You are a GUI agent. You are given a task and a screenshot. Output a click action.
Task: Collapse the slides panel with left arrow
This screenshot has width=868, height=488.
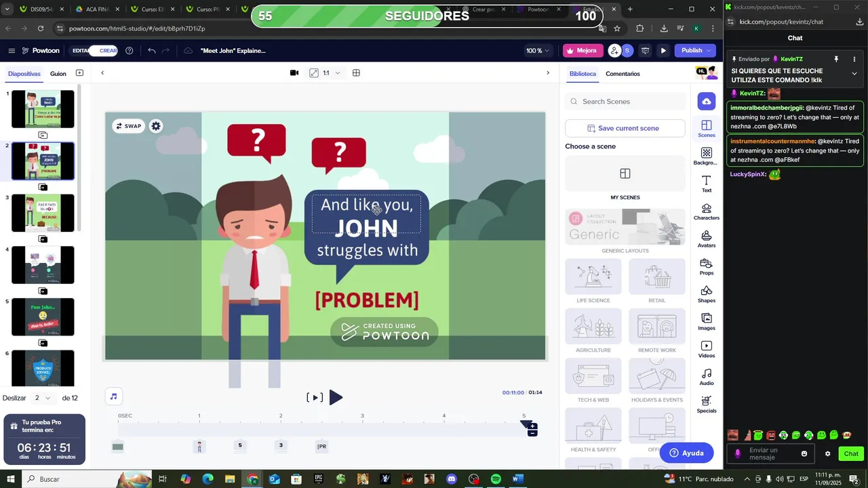(x=102, y=73)
